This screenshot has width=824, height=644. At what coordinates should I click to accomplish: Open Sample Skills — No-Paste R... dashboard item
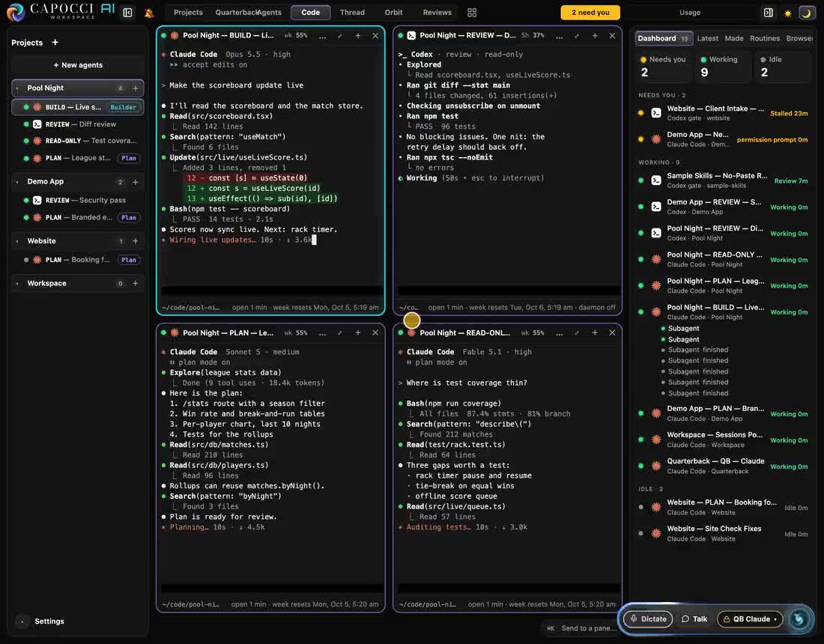[x=724, y=180]
